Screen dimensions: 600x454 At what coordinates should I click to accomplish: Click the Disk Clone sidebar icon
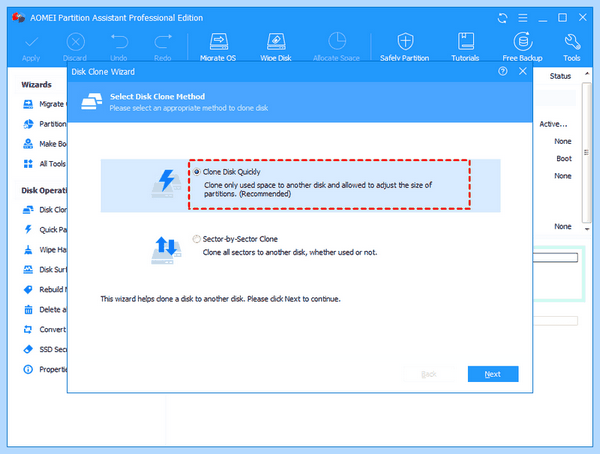pos(28,210)
